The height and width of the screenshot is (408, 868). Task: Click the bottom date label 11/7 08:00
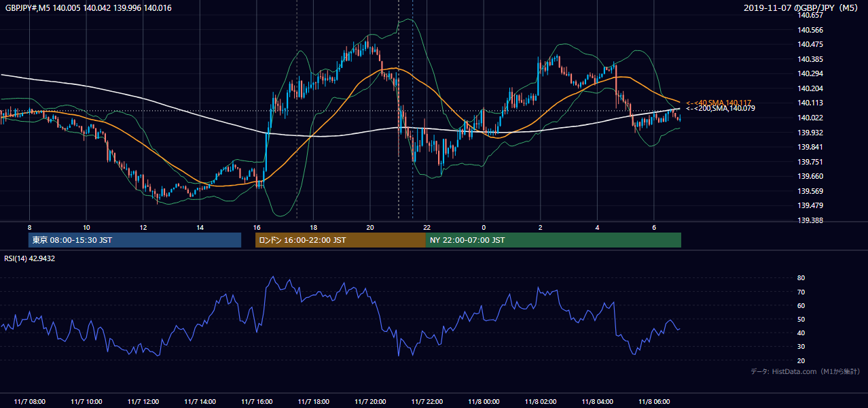point(29,402)
